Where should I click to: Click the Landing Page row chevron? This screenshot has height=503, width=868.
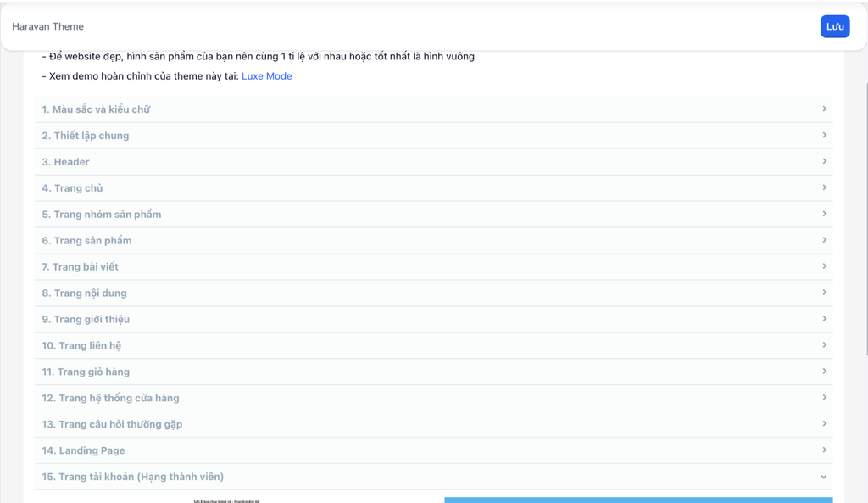823,450
